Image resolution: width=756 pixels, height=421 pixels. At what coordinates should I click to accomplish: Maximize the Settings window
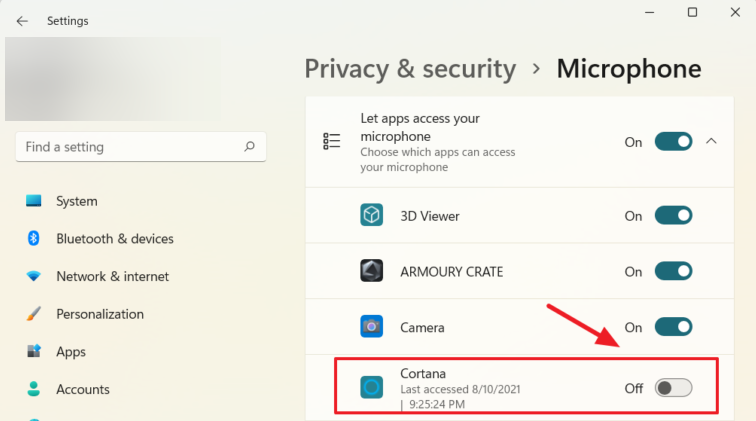click(692, 12)
